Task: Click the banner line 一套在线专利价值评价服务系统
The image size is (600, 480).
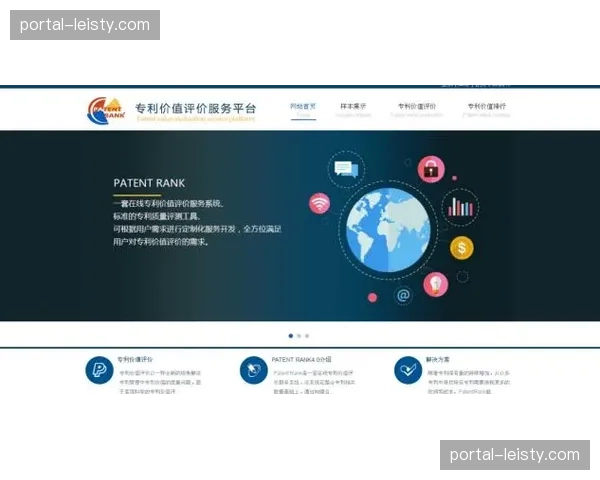Action: click(168, 203)
